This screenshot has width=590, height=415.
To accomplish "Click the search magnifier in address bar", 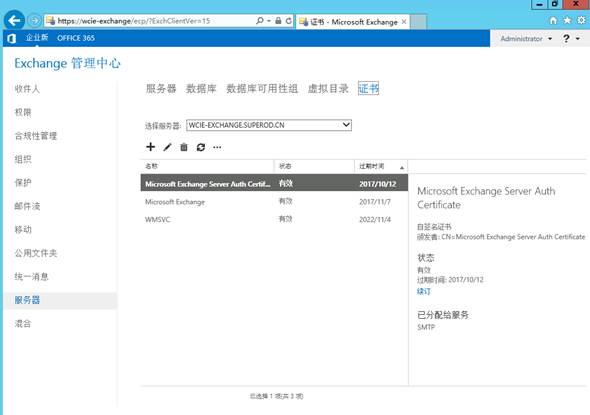I will (x=260, y=21).
